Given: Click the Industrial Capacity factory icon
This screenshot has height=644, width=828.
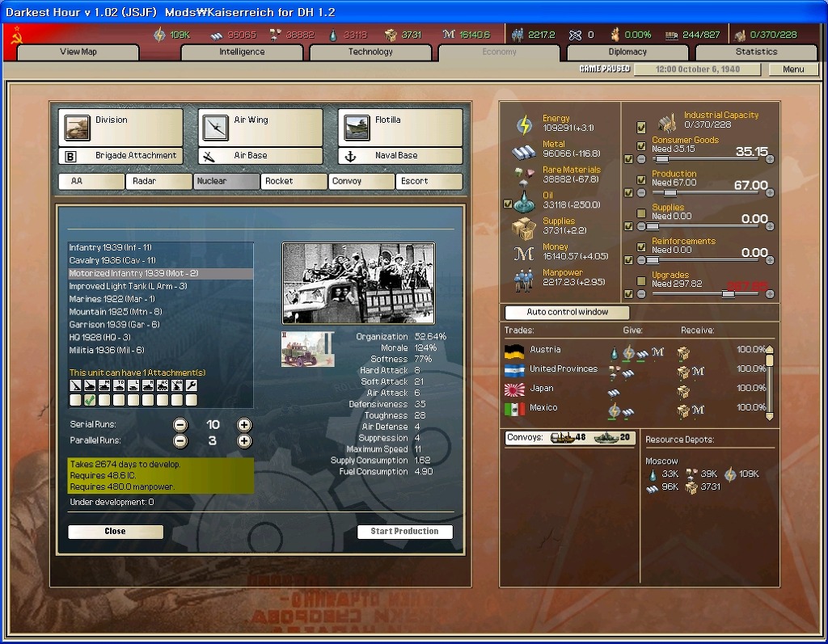Looking at the screenshot, I should click(x=667, y=123).
